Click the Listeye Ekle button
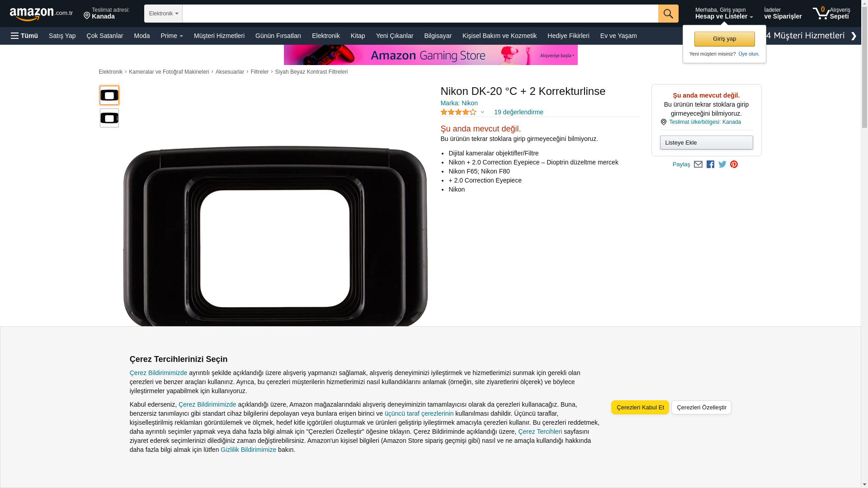The width and height of the screenshot is (868, 488). [706, 143]
